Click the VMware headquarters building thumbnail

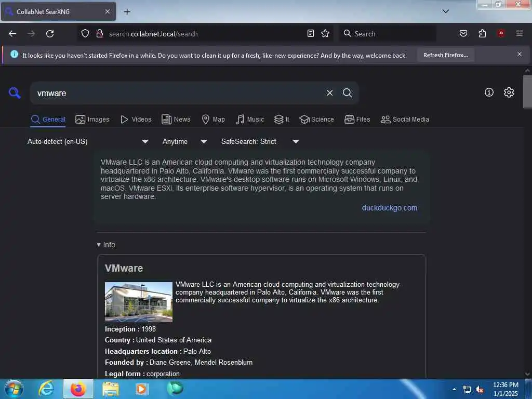pyautogui.click(x=138, y=302)
